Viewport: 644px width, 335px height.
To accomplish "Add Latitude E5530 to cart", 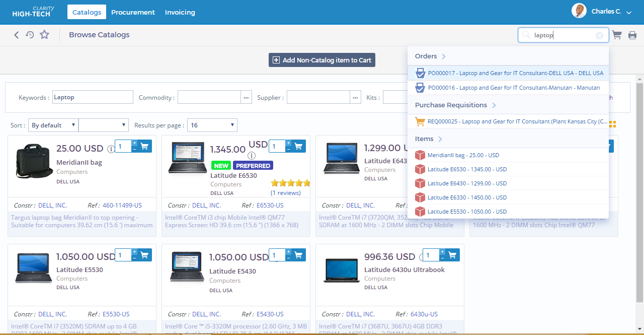I will pos(145,255).
